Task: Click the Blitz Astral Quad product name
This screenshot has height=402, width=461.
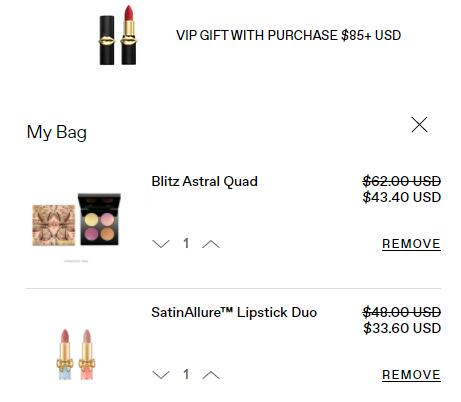Action: pos(204,182)
